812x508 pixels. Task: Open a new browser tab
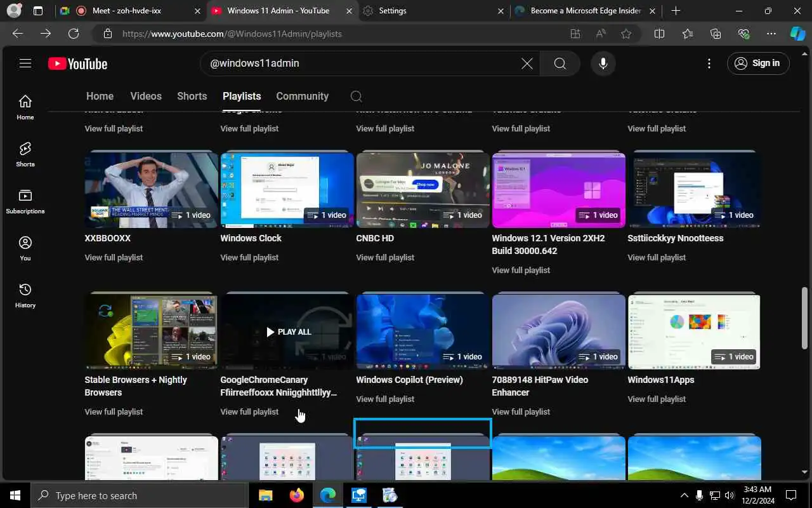point(676,11)
